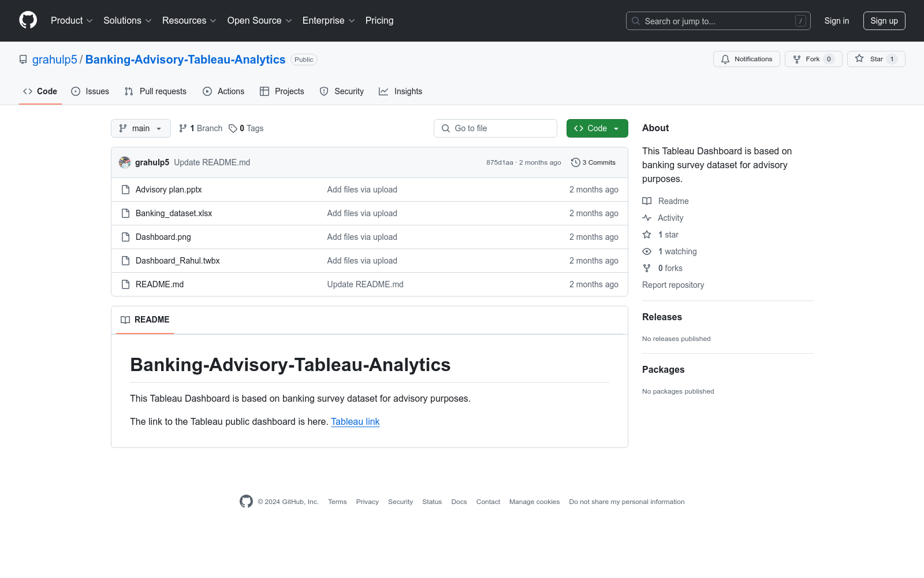The height and width of the screenshot is (578, 924).
Task: Click the history clock icon by Commits
Action: (x=575, y=162)
